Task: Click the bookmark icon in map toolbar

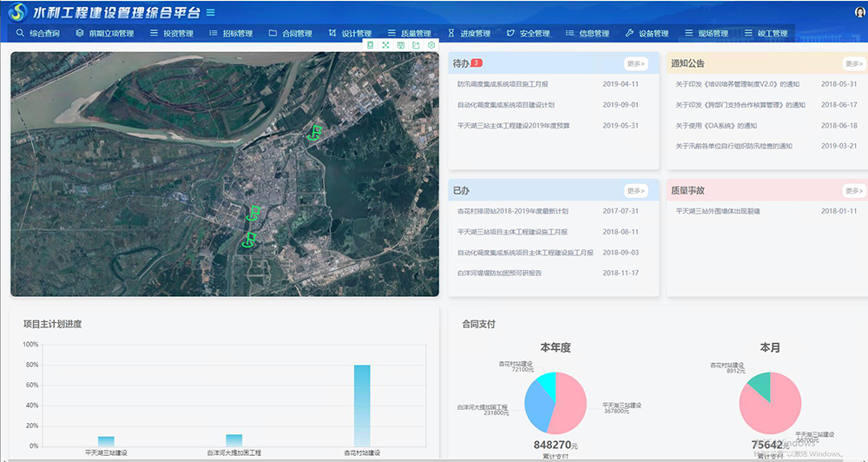Action: [371, 44]
